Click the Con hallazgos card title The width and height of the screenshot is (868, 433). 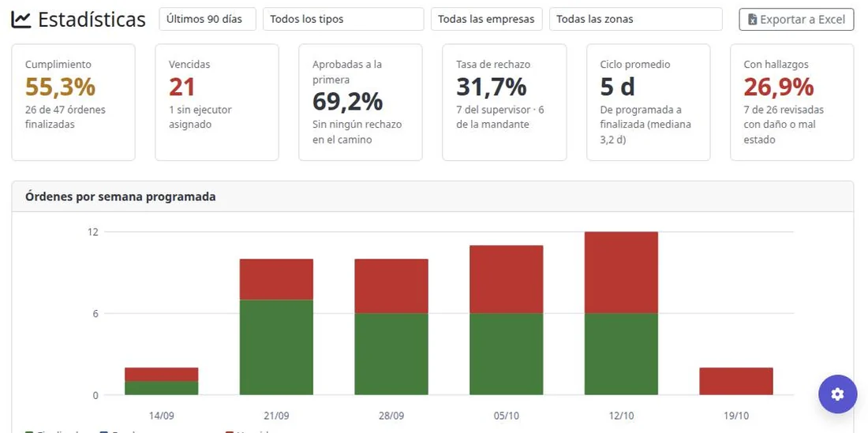776,64
